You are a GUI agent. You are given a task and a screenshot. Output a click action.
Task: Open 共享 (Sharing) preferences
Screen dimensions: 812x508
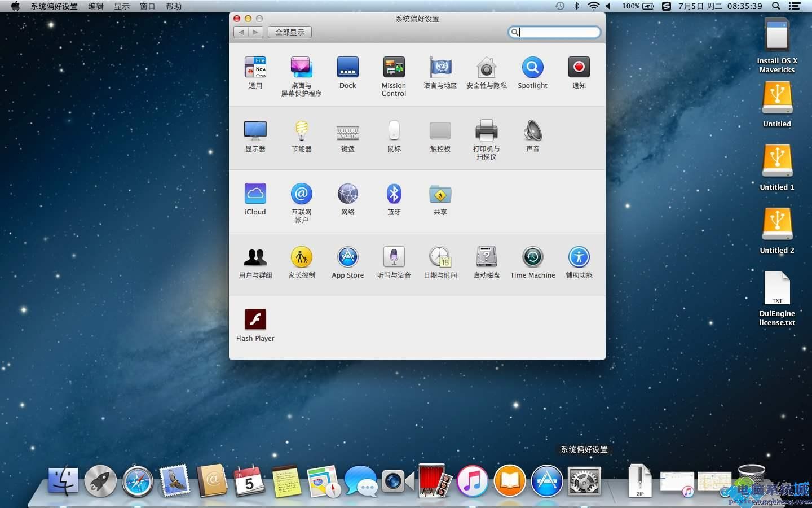[x=440, y=194]
